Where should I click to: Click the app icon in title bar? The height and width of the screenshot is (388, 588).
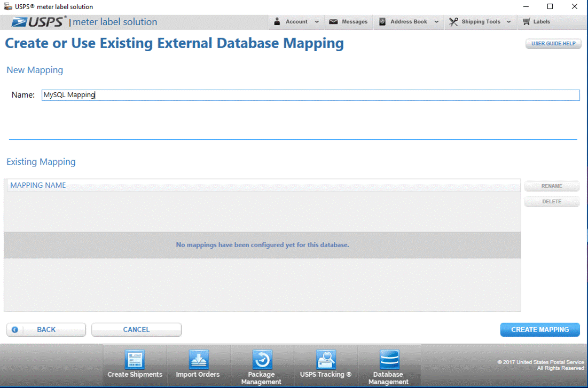click(x=8, y=6)
